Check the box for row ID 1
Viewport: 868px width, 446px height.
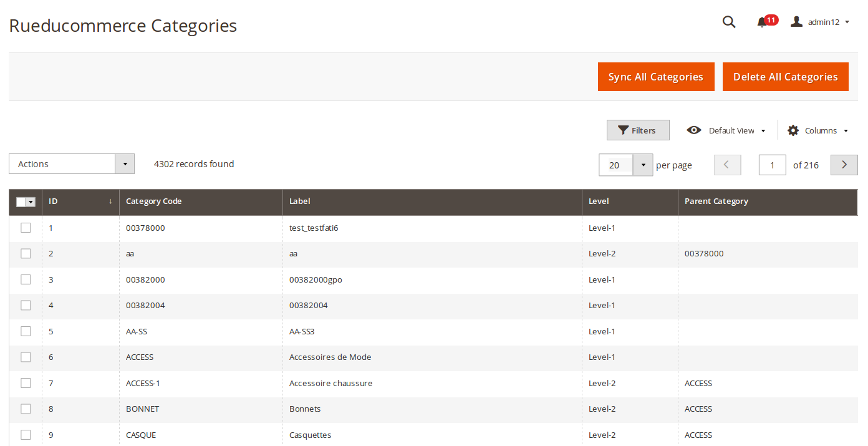26,228
